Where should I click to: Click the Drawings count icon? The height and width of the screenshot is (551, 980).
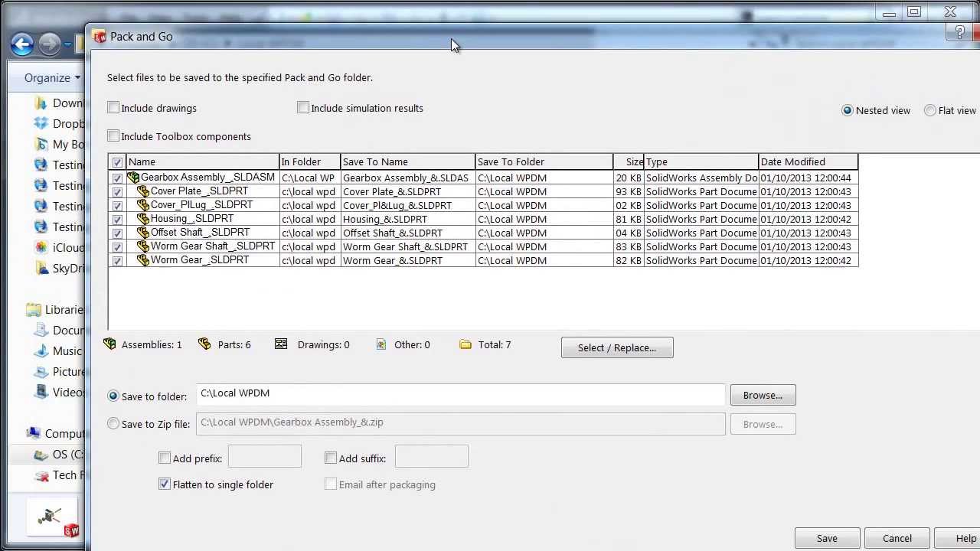[x=281, y=344]
